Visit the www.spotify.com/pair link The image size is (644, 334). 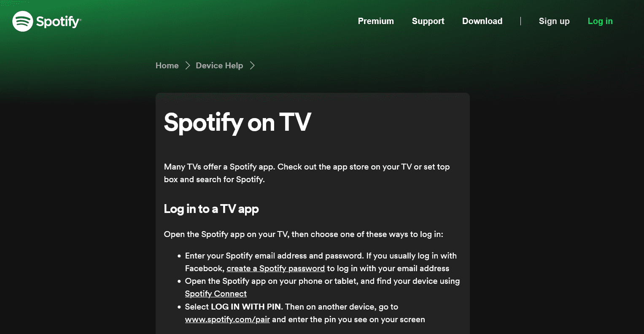(x=227, y=320)
